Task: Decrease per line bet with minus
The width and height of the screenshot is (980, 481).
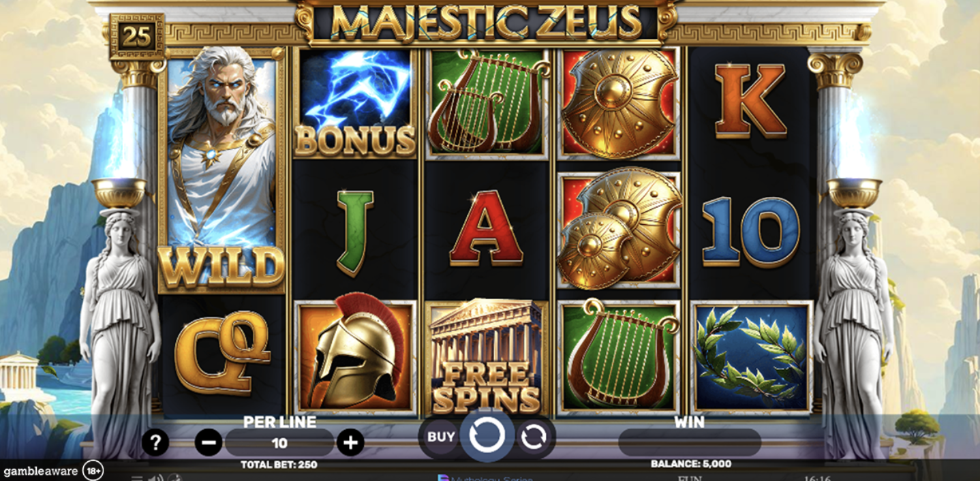Action: 209,443
